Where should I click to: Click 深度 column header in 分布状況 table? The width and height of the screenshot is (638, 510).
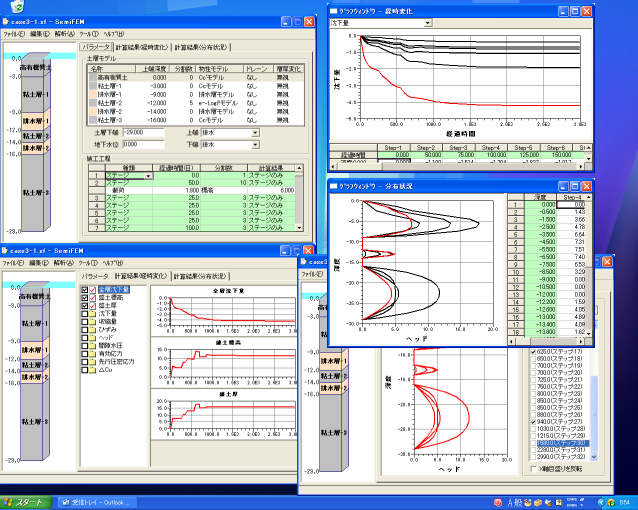coord(540,197)
